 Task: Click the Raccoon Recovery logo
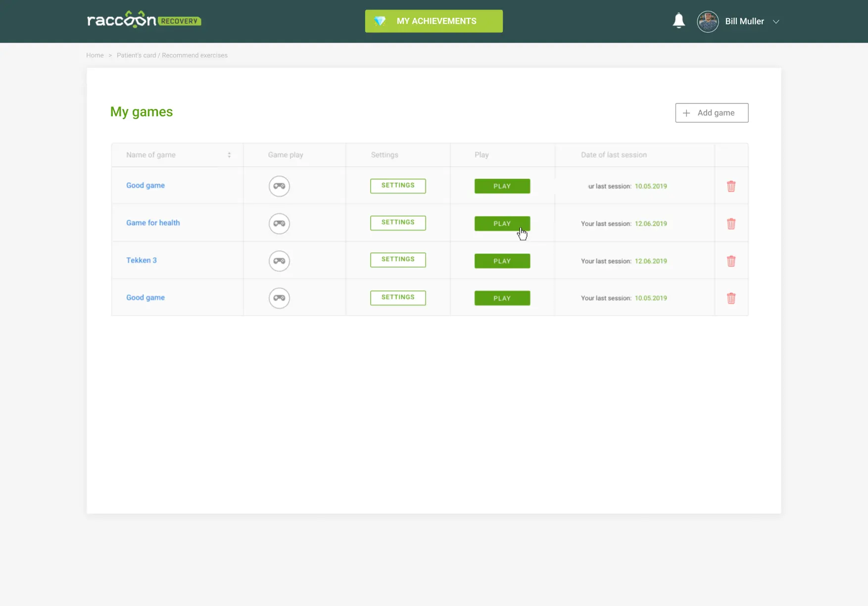click(144, 20)
